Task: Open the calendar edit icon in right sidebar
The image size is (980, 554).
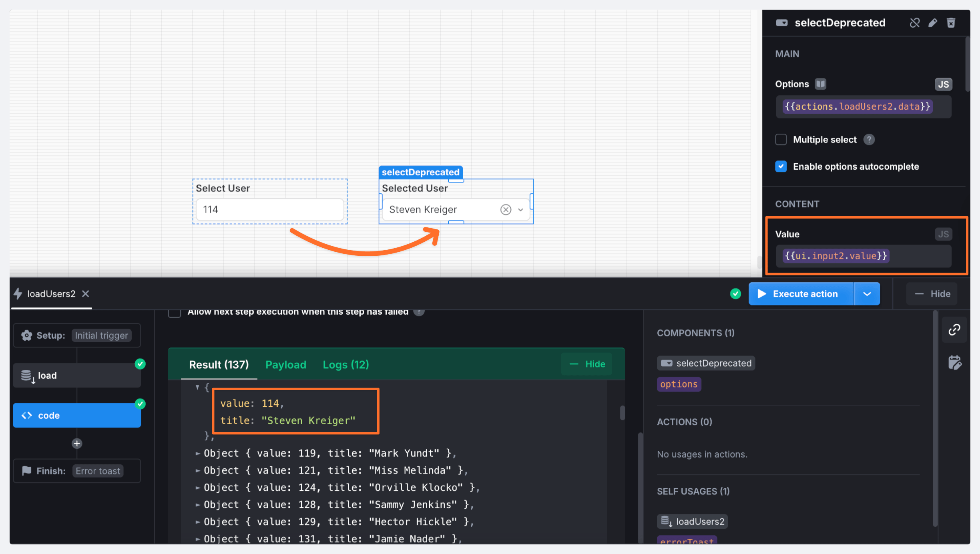Action: pos(954,363)
